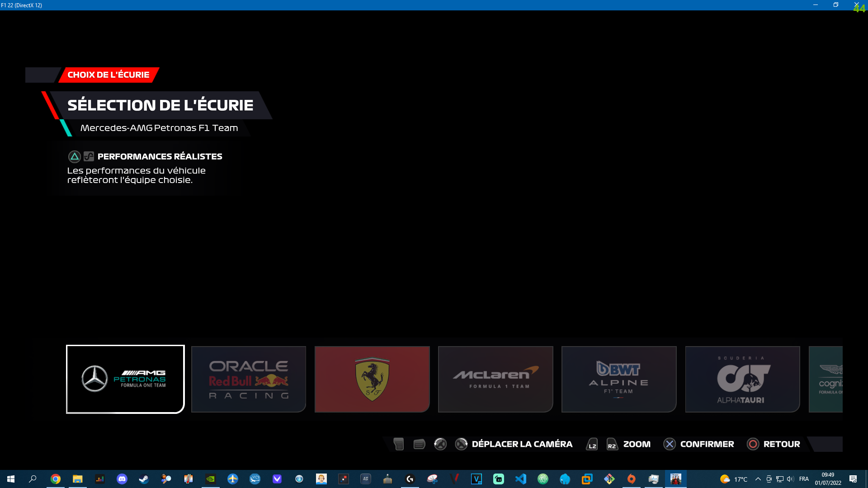
Task: Select the Mercedes-AMG Petronas team card
Action: click(x=125, y=379)
